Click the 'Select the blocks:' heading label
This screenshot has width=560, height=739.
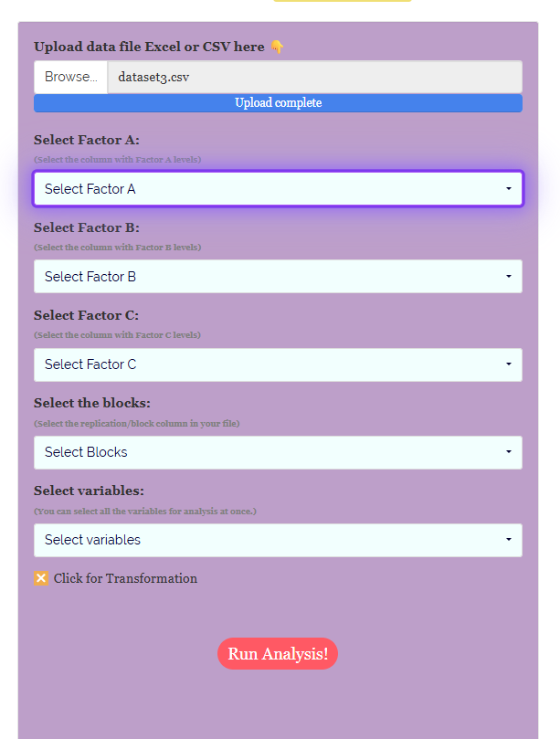click(92, 403)
